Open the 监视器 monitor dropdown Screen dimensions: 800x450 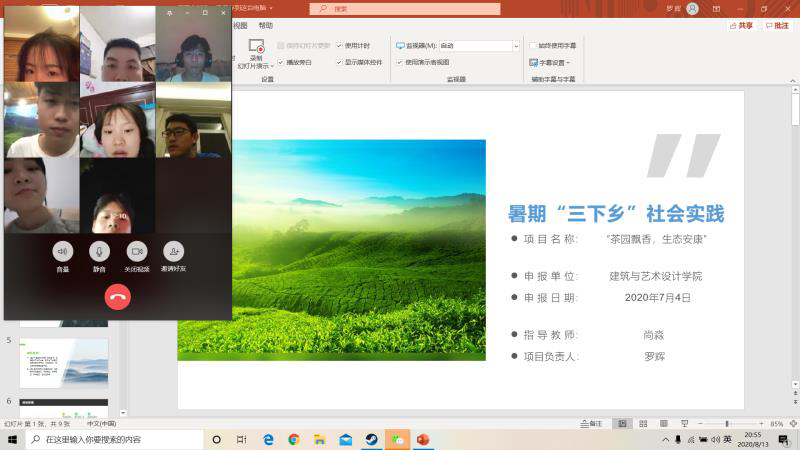pos(516,46)
